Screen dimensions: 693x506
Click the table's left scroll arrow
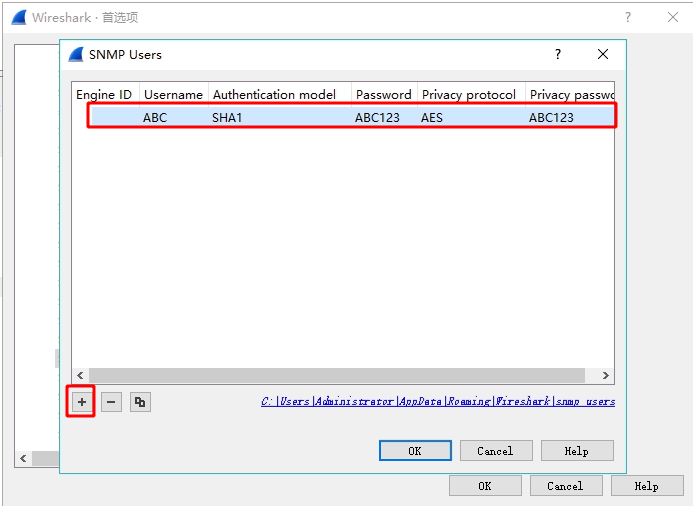coord(80,375)
